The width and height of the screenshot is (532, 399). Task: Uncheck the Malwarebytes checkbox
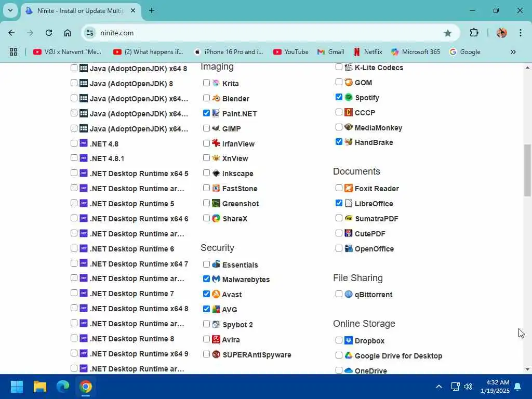coord(206,278)
